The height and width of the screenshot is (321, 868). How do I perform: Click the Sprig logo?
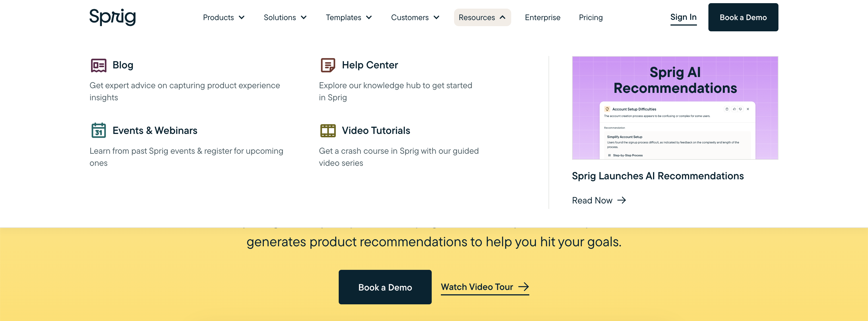[x=112, y=17]
